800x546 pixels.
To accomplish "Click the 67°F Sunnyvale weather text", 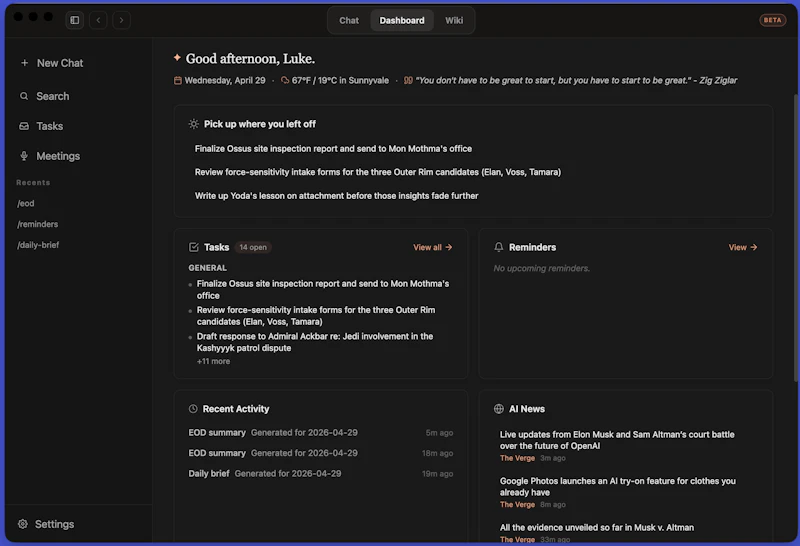I will click(340, 80).
